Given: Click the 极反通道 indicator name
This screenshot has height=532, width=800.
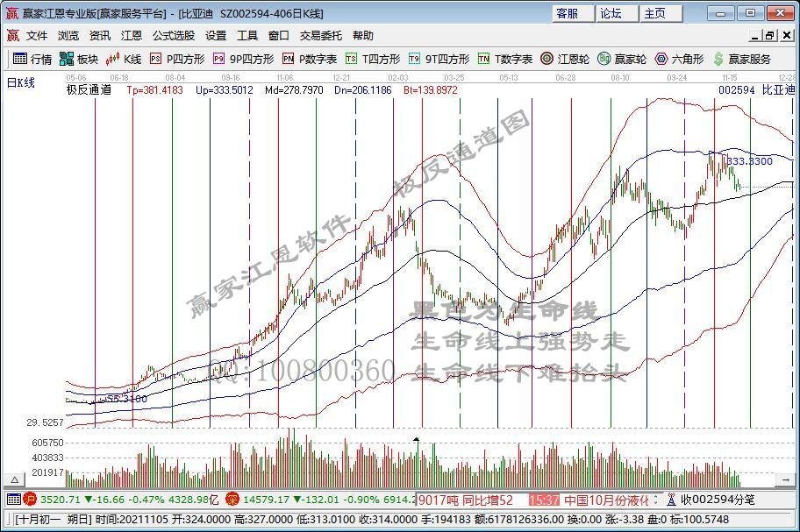Looking at the screenshot, I should tap(89, 90).
